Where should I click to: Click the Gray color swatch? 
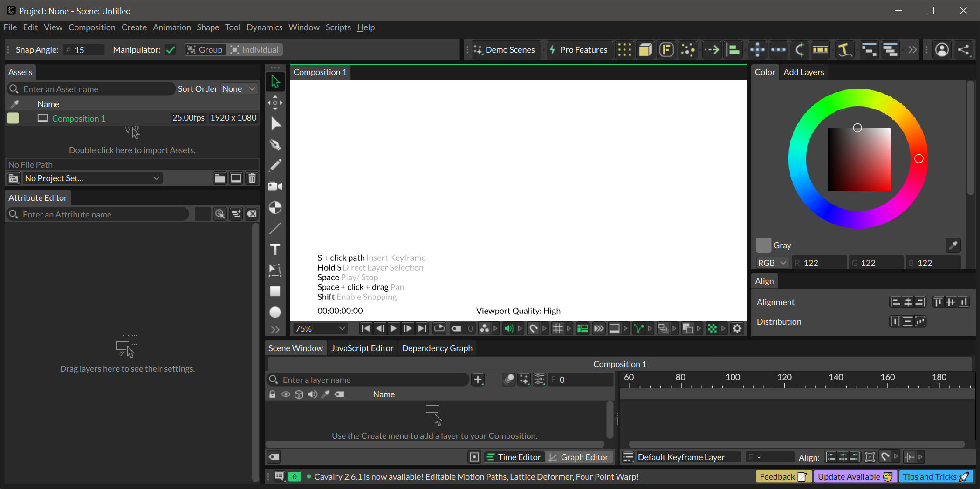click(x=763, y=245)
